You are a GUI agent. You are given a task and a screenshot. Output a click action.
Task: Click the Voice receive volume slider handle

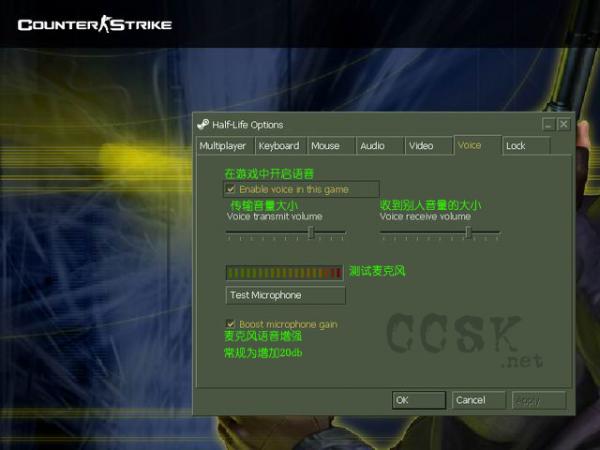[x=468, y=232]
